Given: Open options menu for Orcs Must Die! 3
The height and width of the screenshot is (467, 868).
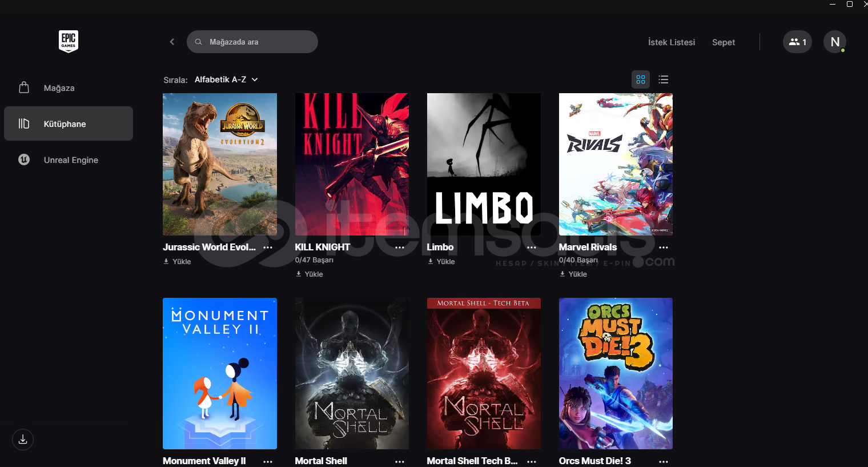Looking at the screenshot, I should click(x=664, y=461).
